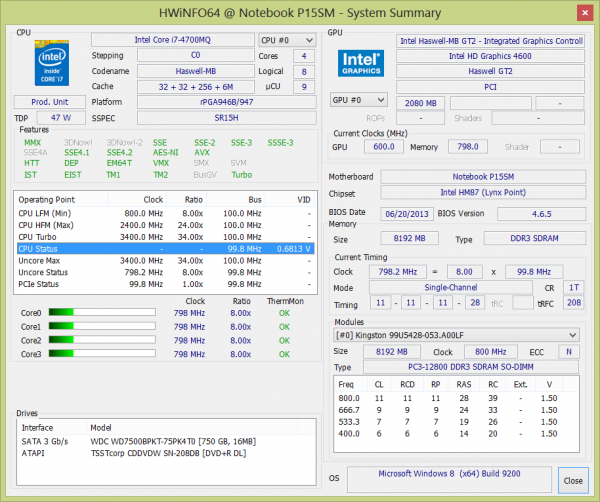600x502 pixels.
Task: Click the Chipset Intel HM87 (Lynx Point) field
Action: pyautogui.click(x=483, y=192)
